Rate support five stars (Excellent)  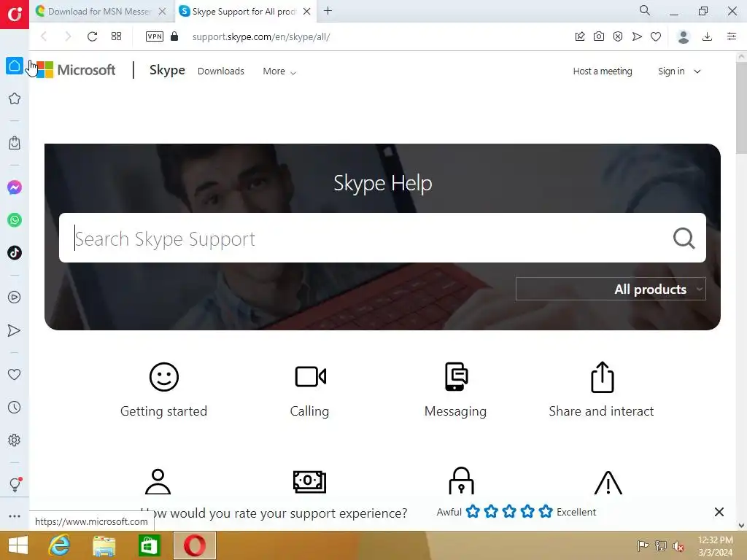pos(546,512)
